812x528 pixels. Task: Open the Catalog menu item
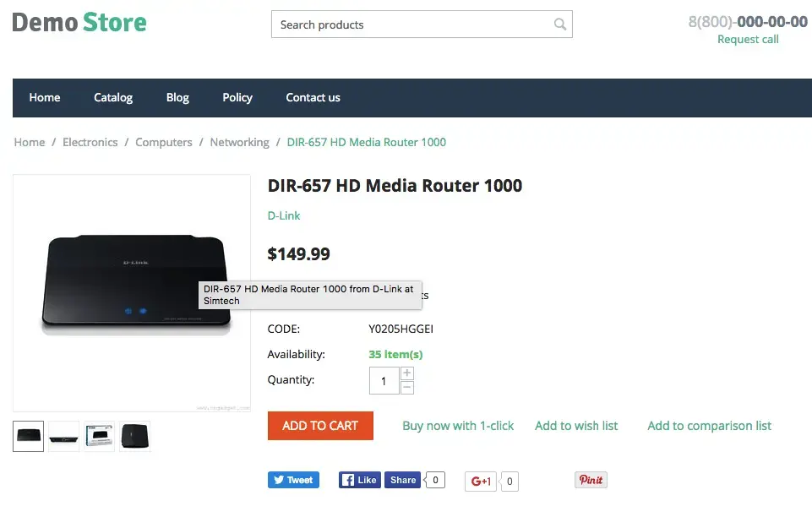[x=113, y=98]
